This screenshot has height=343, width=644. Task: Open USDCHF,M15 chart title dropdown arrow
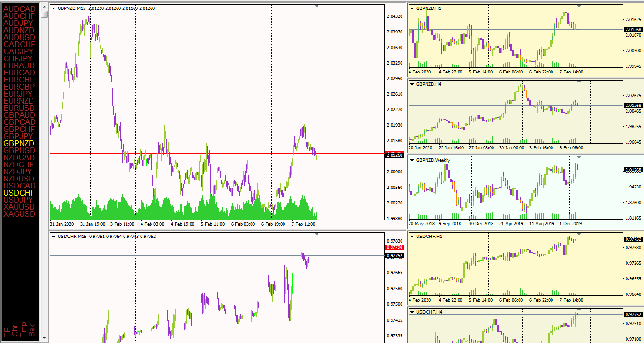[53, 236]
